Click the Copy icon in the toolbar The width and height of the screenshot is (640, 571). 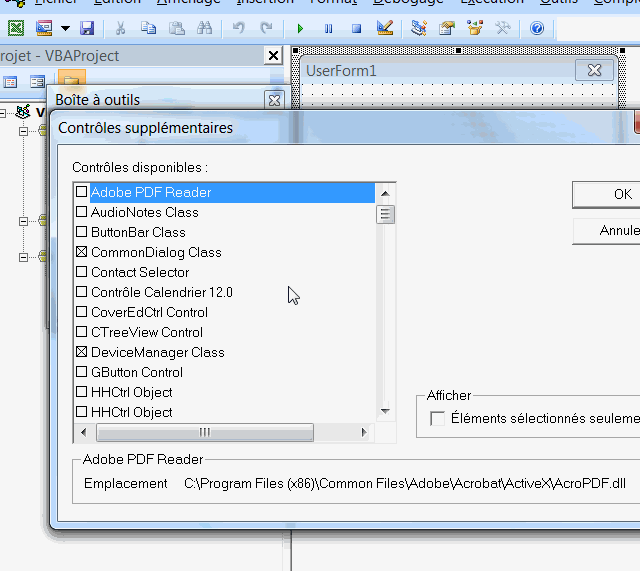148,28
